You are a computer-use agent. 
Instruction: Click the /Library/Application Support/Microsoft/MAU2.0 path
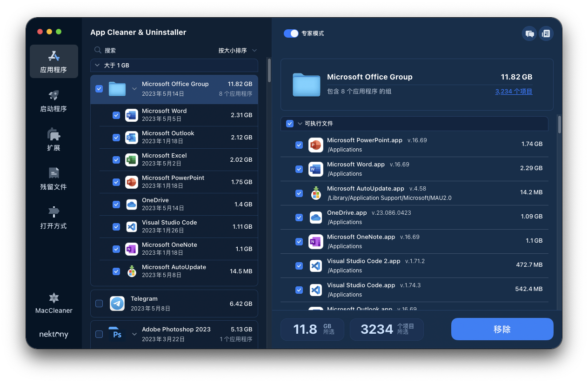coord(389,198)
